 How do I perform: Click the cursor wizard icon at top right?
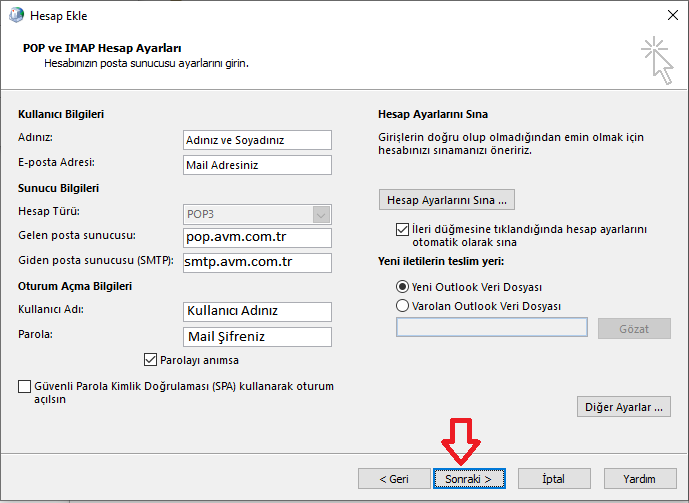point(657,59)
